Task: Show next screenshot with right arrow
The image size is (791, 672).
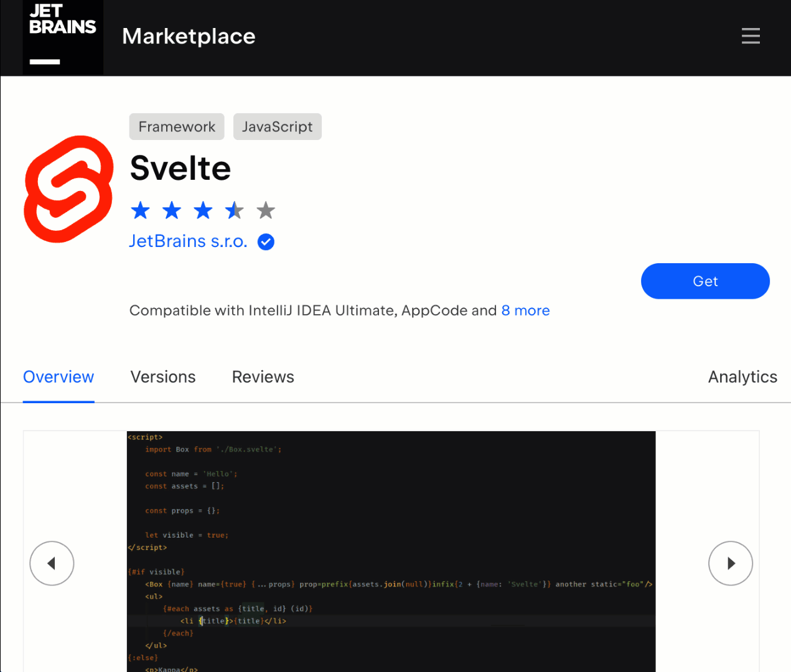Action: [x=731, y=563]
